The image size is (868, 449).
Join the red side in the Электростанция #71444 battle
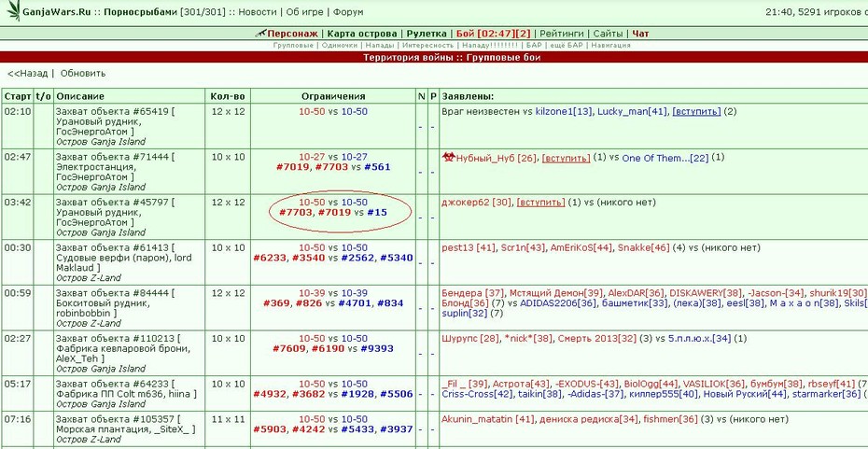pyautogui.click(x=566, y=158)
